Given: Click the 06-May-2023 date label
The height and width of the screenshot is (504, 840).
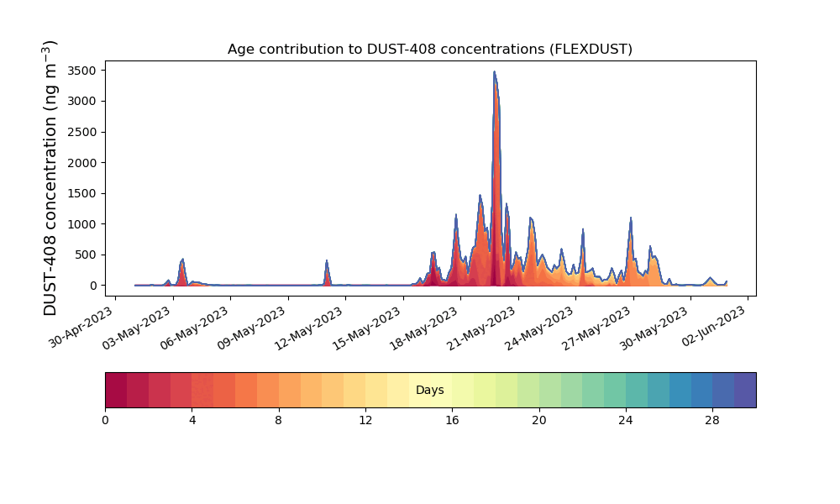Looking at the screenshot, I should [x=195, y=328].
